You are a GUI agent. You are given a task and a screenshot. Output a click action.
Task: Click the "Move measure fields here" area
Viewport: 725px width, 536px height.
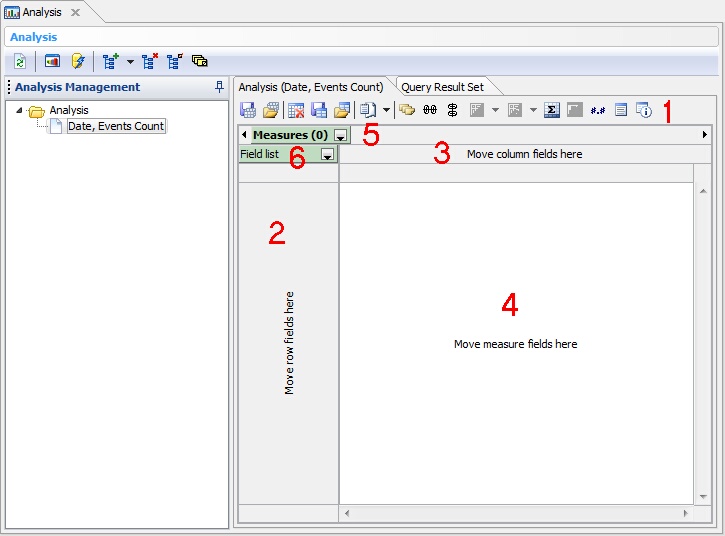pos(516,344)
